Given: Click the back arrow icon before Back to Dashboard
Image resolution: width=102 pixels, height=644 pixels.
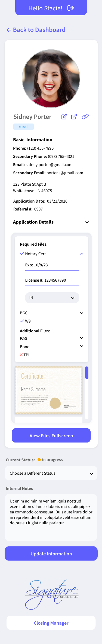Looking at the screenshot, I should click(9, 30).
